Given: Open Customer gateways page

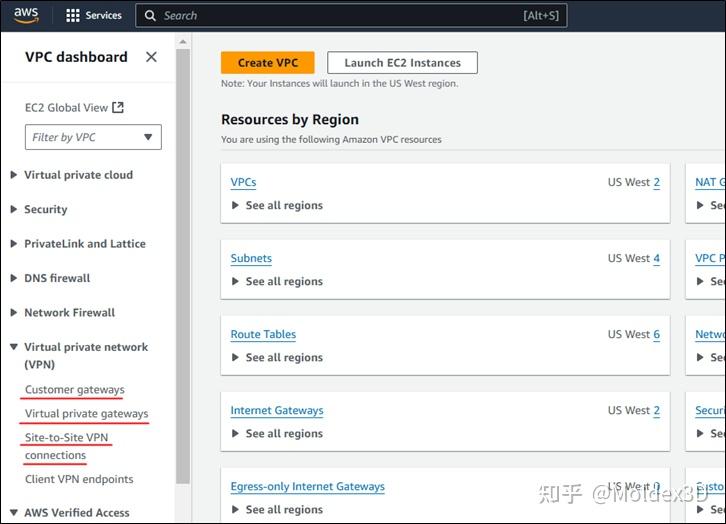Looking at the screenshot, I should pyautogui.click(x=75, y=390).
